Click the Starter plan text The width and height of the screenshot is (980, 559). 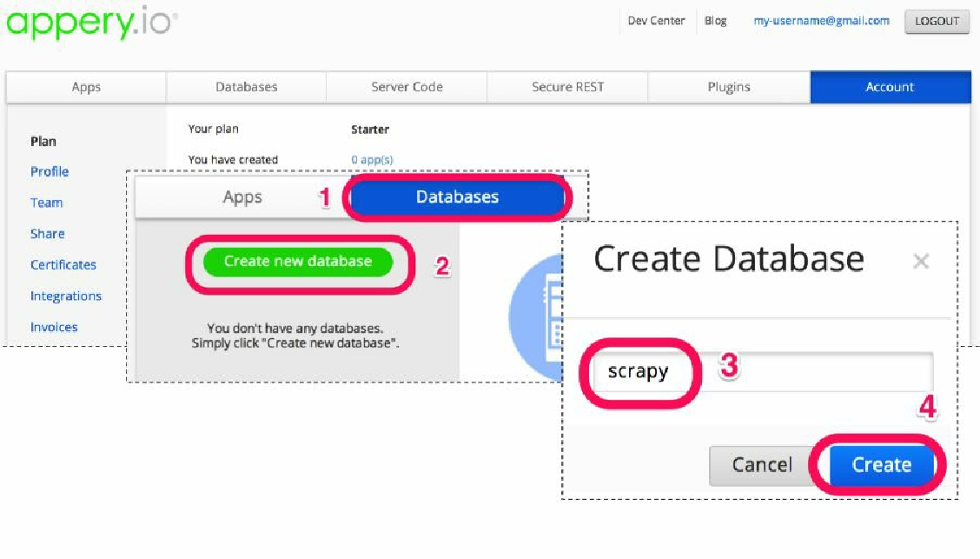[x=370, y=130]
